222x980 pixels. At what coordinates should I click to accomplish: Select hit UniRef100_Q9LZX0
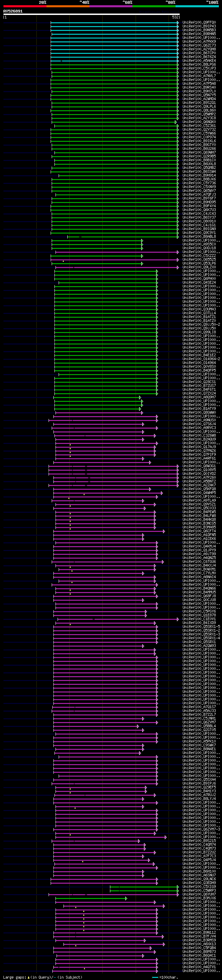pos(199,267)
